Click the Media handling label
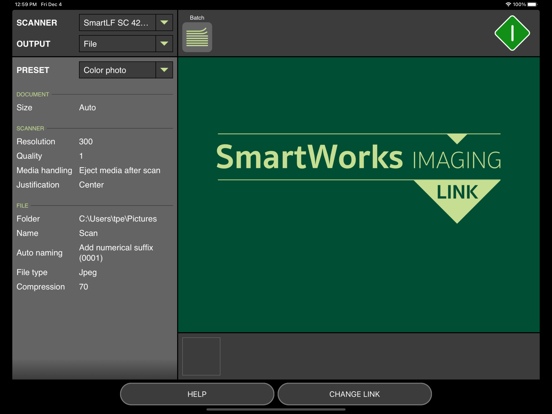 tap(44, 170)
